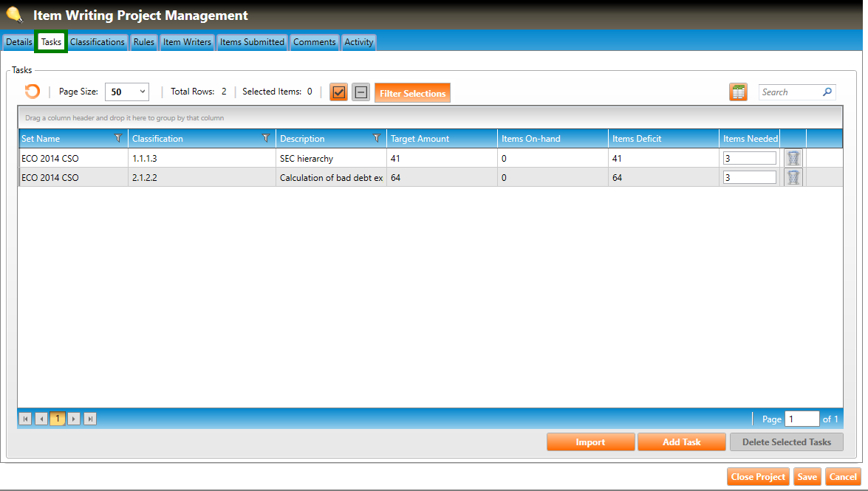Click the search magnifier icon
Screen dimensions: 868x491
click(827, 92)
